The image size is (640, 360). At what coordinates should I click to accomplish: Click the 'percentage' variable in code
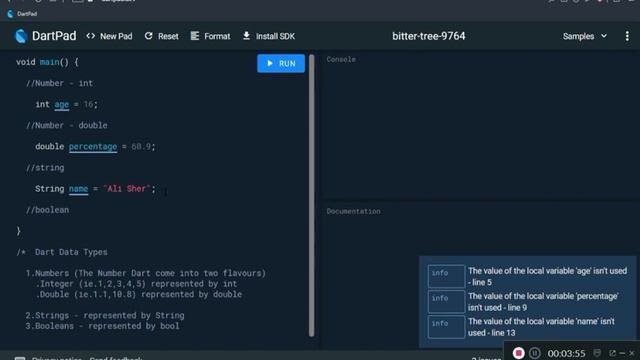pyautogui.click(x=93, y=147)
